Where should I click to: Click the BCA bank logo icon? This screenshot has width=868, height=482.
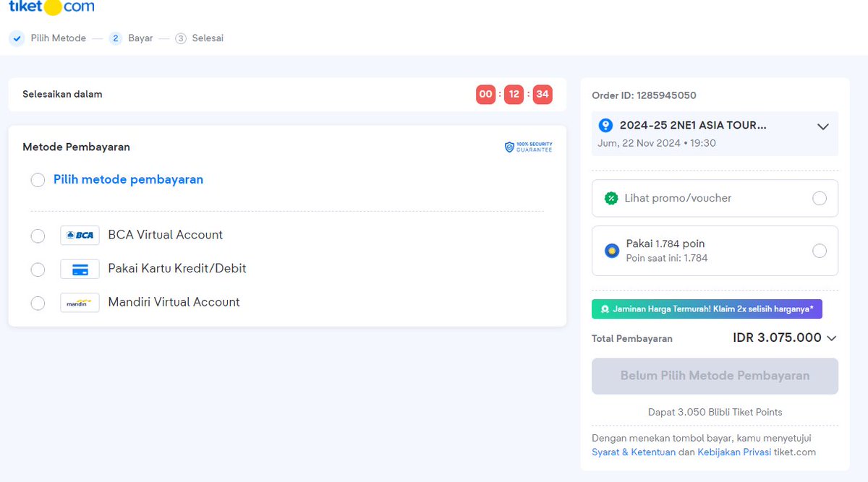pyautogui.click(x=80, y=235)
